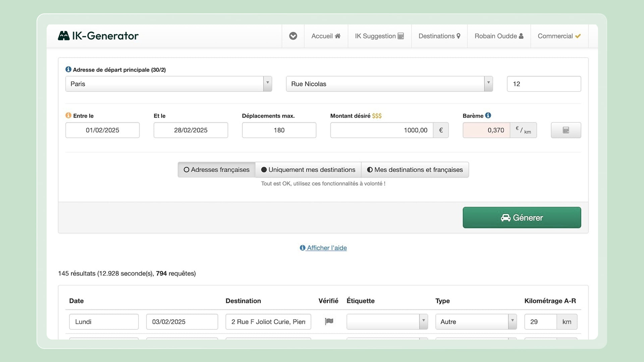Choose Mes destinations et françaises
The height and width of the screenshot is (362, 644).
coord(415,170)
